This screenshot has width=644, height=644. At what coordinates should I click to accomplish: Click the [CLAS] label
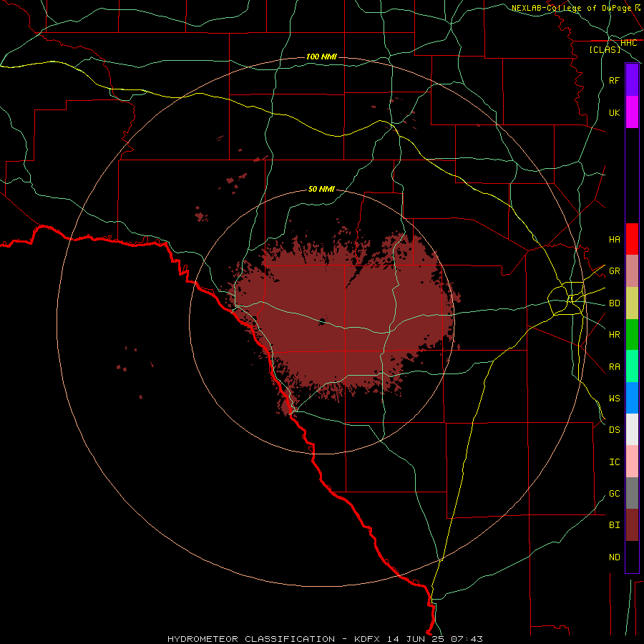(x=605, y=50)
